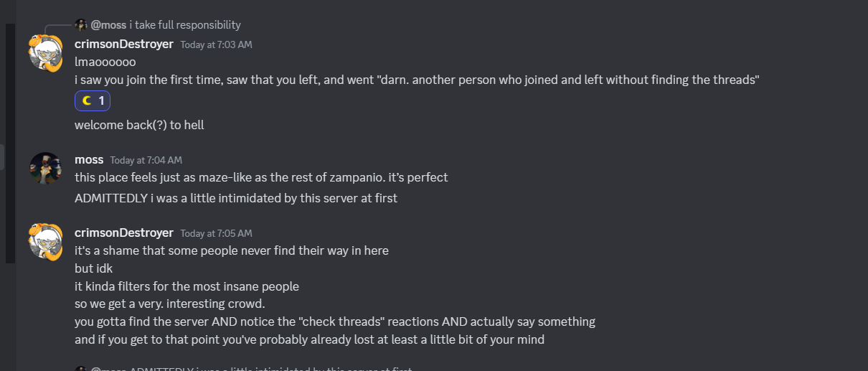Click the message starting "i saw you join"
Screen dimensions: 868x371
pyautogui.click(x=416, y=80)
